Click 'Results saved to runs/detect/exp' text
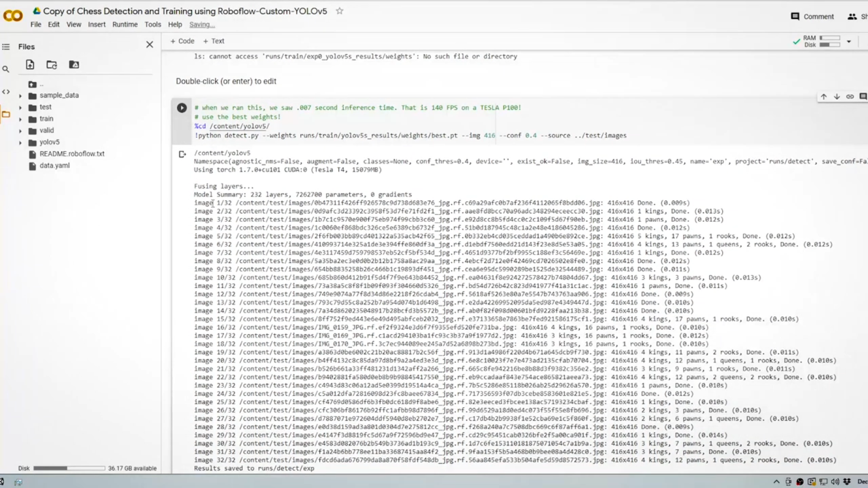The image size is (868, 488). (x=254, y=468)
